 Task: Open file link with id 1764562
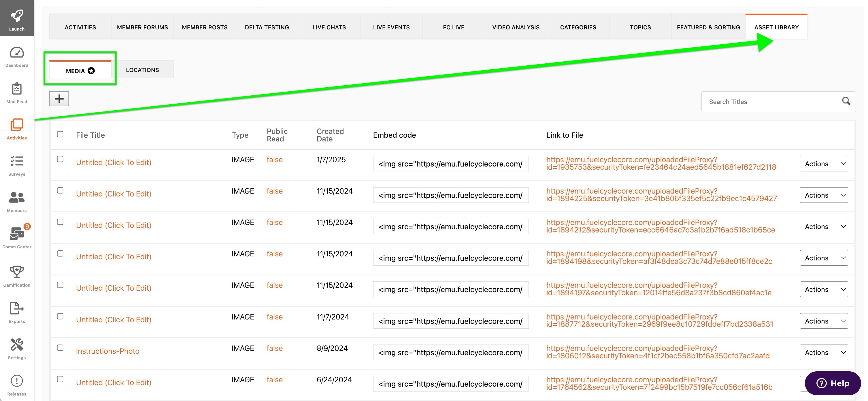659,383
